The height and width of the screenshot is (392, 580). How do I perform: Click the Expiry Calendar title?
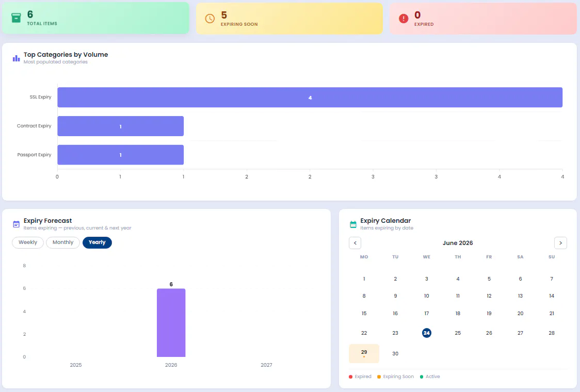point(385,221)
